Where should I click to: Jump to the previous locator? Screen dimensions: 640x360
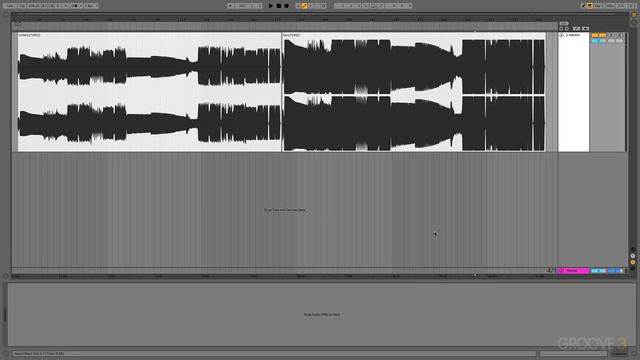[x=561, y=29]
